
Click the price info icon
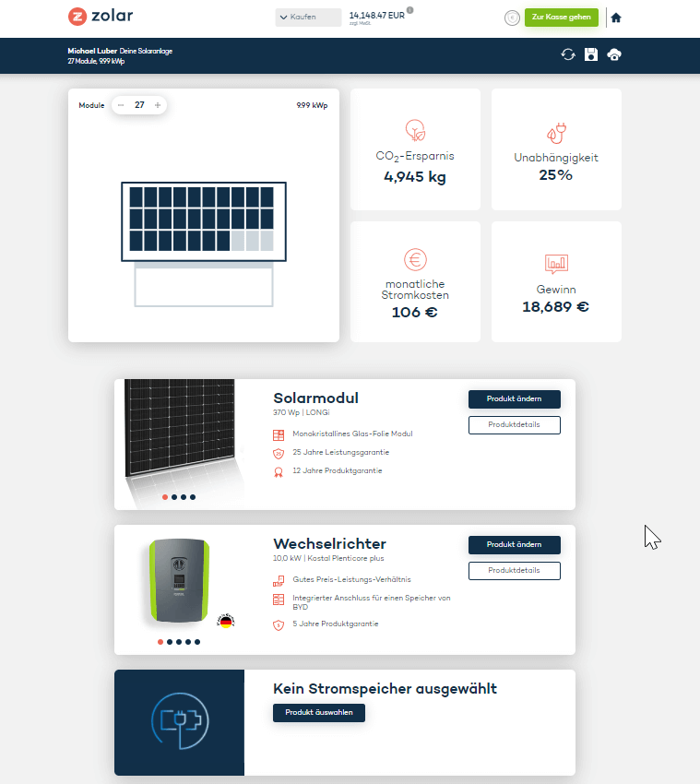click(409, 11)
